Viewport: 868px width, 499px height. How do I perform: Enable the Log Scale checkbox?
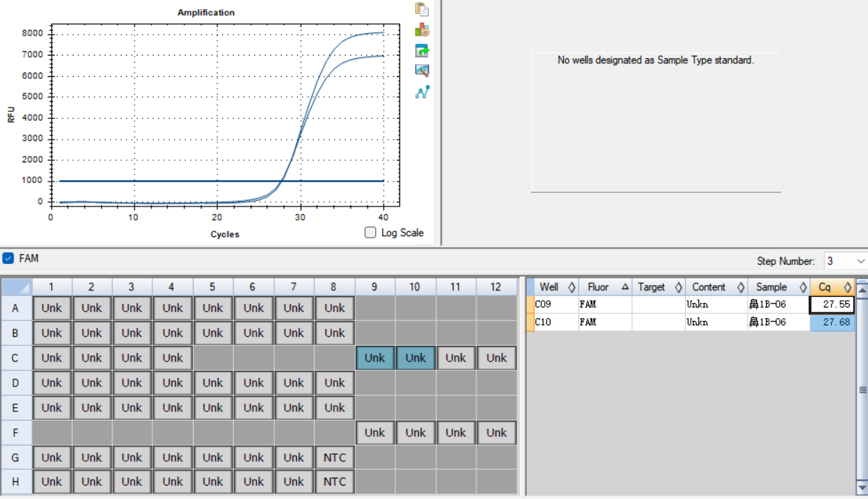(370, 232)
